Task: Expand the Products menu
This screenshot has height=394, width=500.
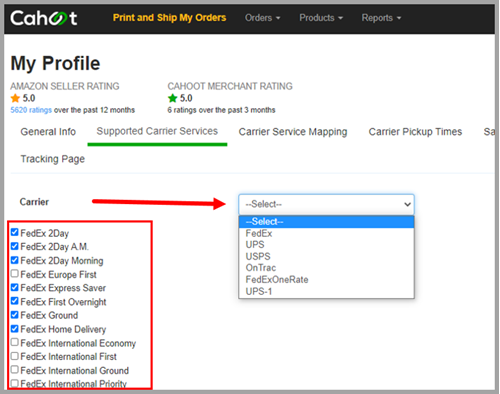Action: (321, 18)
